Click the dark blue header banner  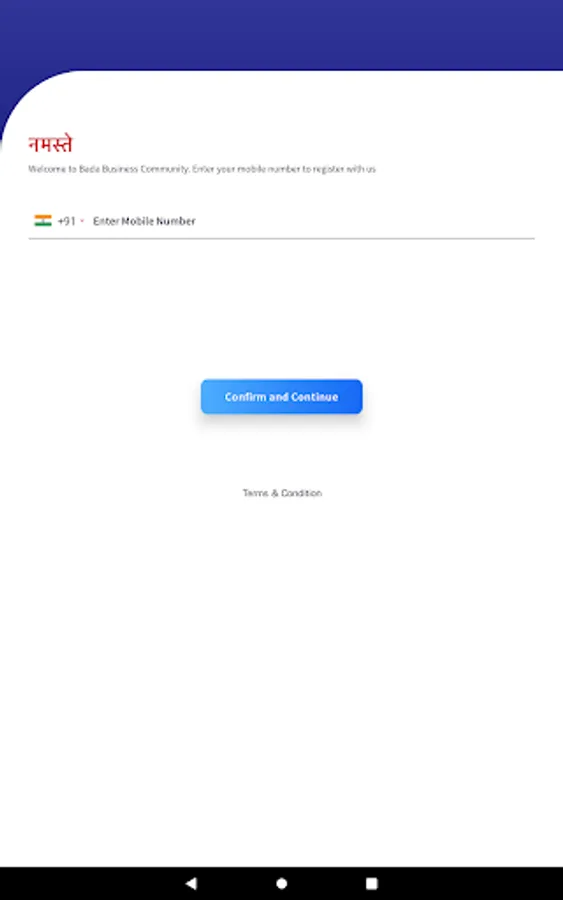click(281, 34)
